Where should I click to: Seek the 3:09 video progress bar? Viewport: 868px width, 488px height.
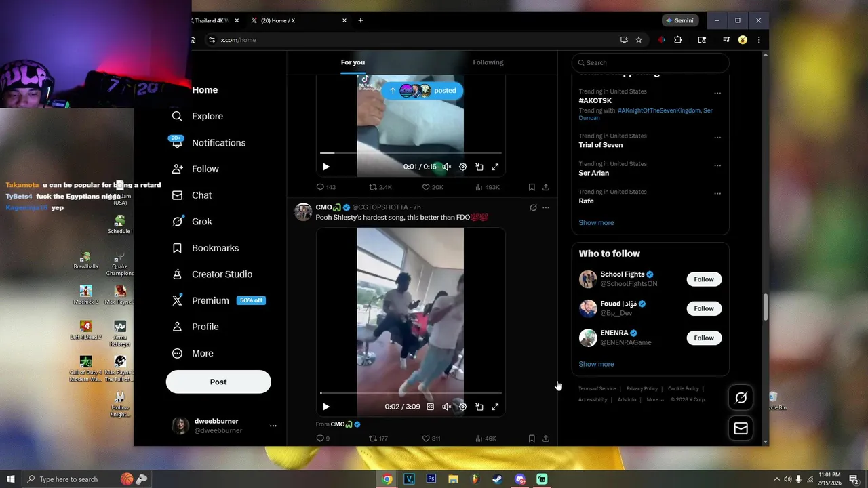pos(411,393)
